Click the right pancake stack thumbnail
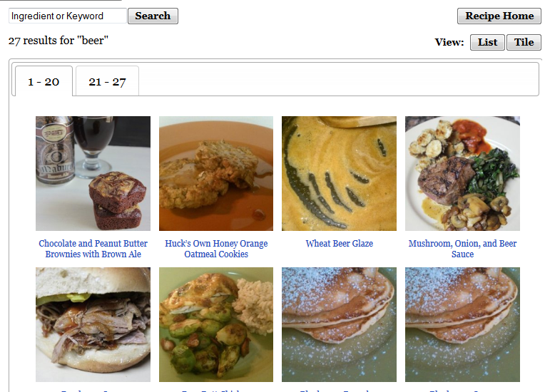Image resolution: width=545 pixels, height=392 pixels. 462,324
